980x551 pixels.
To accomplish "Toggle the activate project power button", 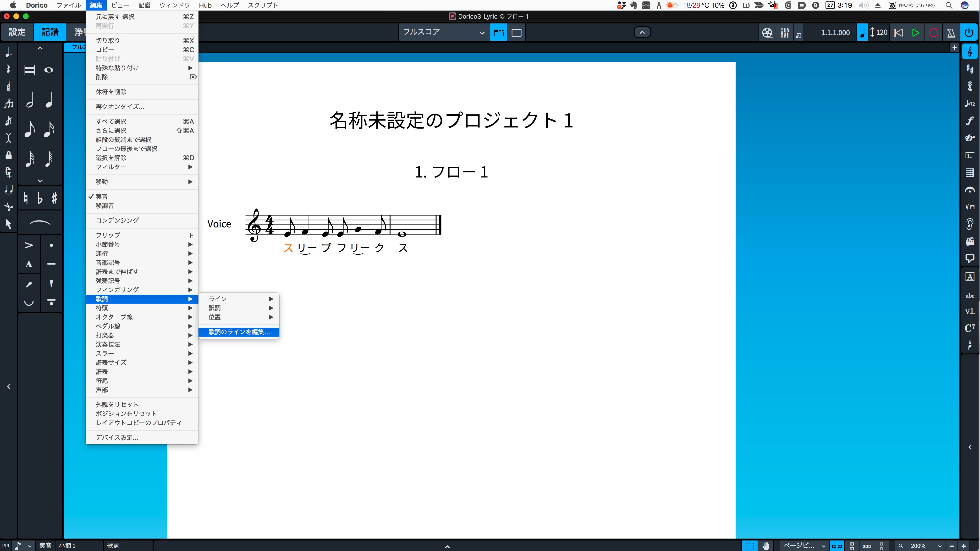I will (969, 33).
